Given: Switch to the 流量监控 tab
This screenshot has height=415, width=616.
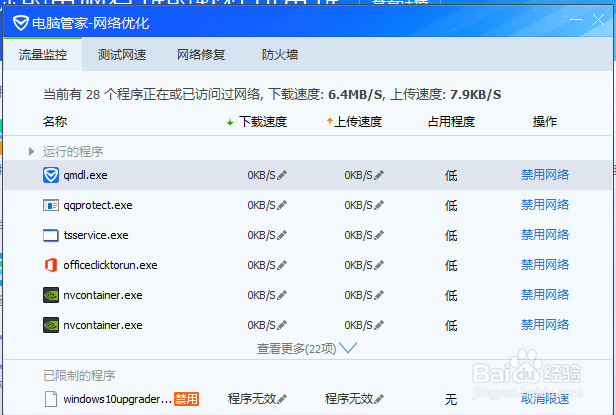Looking at the screenshot, I should [x=42, y=55].
